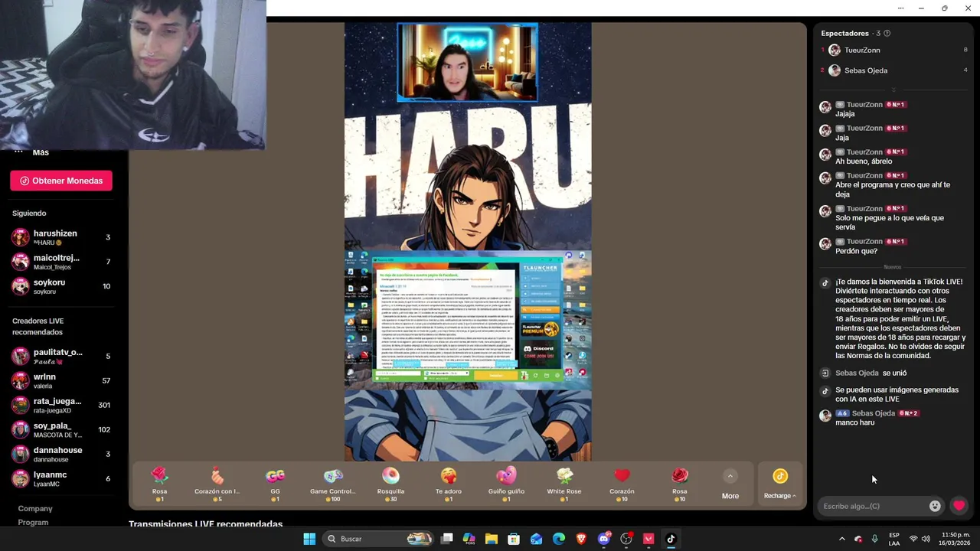Send the Guiño guiño gift
The height and width of the screenshot is (551, 980).
[506, 484]
